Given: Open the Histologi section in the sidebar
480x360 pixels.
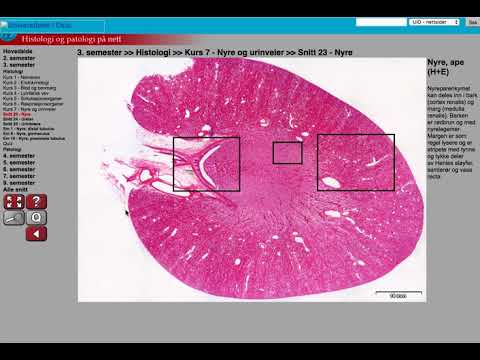Looking at the screenshot, I should [13, 71].
